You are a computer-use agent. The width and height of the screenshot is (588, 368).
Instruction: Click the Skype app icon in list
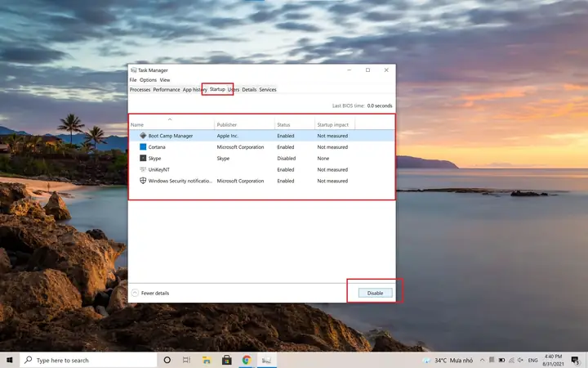point(143,158)
